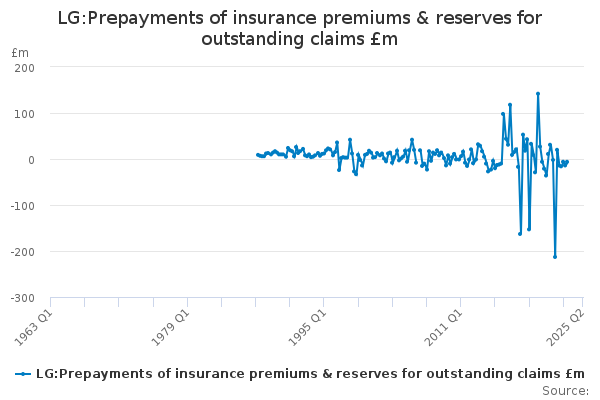The image size is (600, 400).
Task: Click the -200 y-axis label
Action: (22, 252)
